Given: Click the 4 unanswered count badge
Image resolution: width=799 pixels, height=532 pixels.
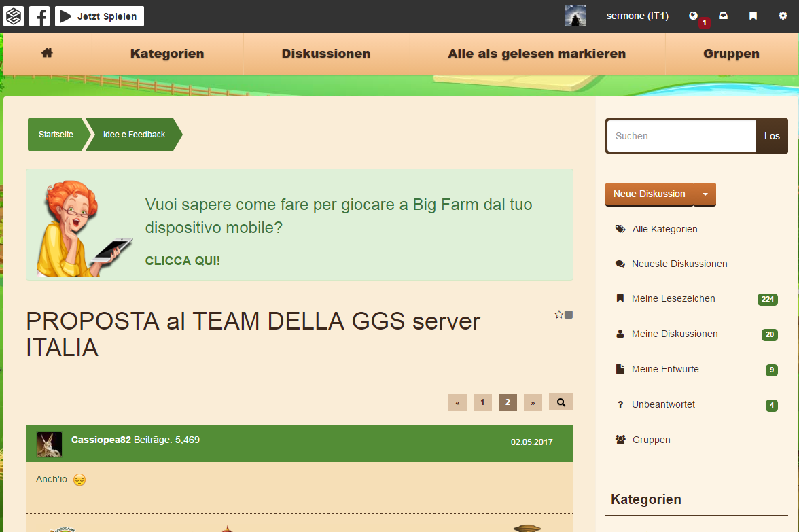Looking at the screenshot, I should click(x=772, y=406).
